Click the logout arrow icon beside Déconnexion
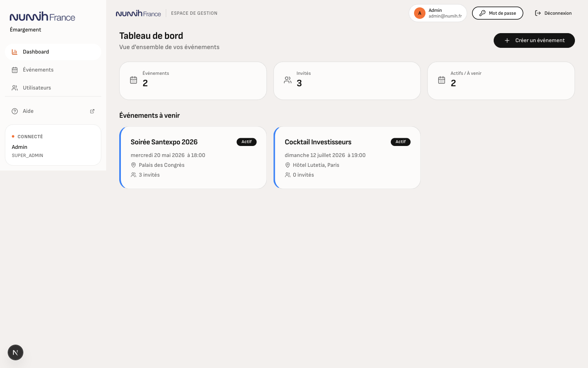The height and width of the screenshot is (368, 588). [x=538, y=13]
